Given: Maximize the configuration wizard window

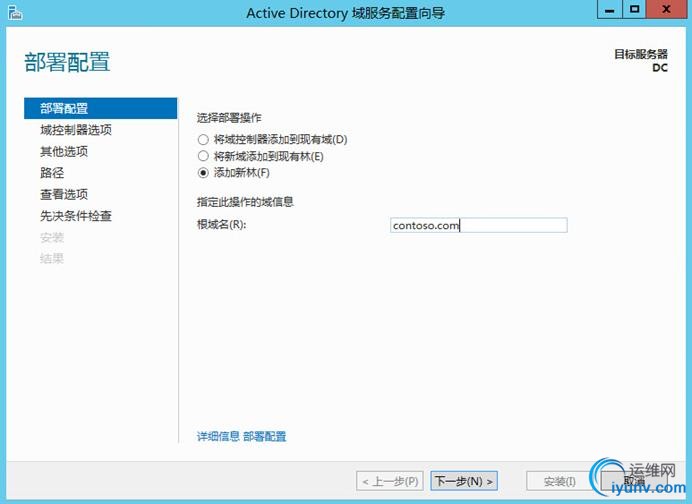Looking at the screenshot, I should 634,9.
